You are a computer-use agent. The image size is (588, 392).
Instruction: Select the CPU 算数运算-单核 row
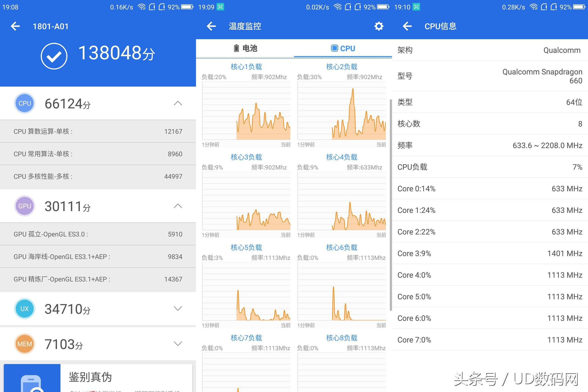(98, 131)
